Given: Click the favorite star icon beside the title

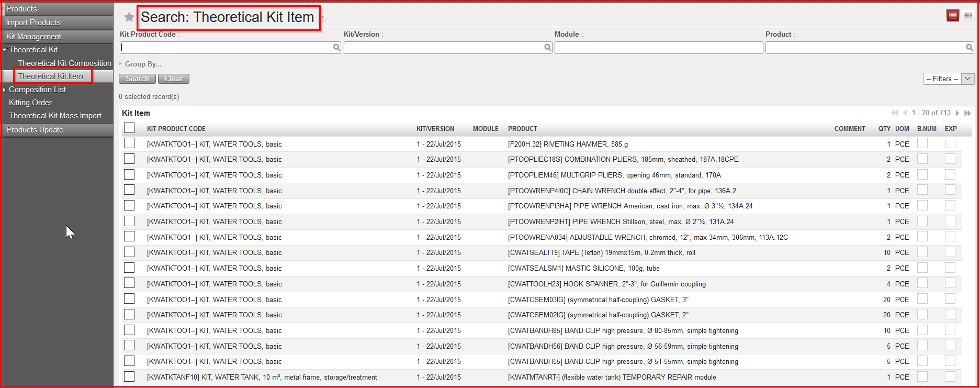Looking at the screenshot, I should coord(129,17).
